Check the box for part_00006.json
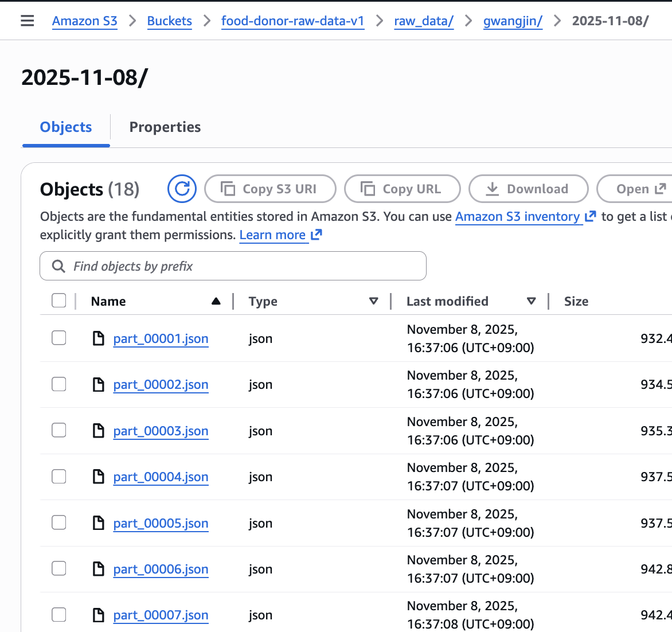The image size is (672, 632). click(58, 568)
